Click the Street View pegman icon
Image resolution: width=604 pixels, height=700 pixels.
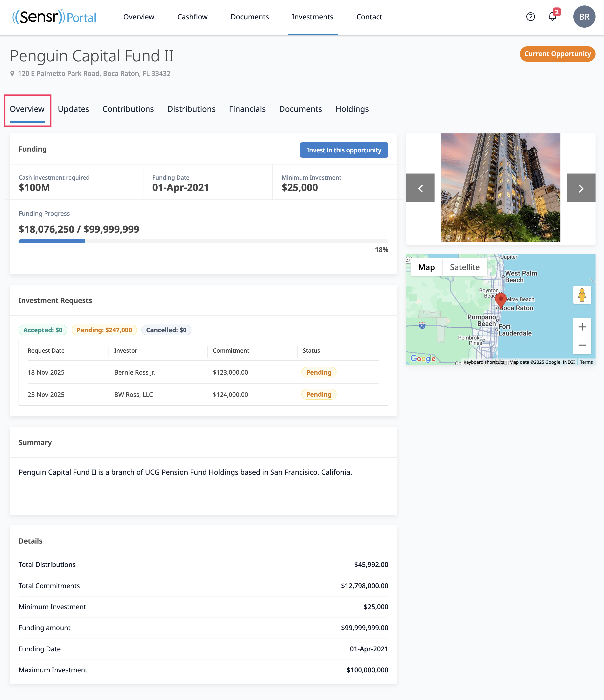pyautogui.click(x=582, y=295)
